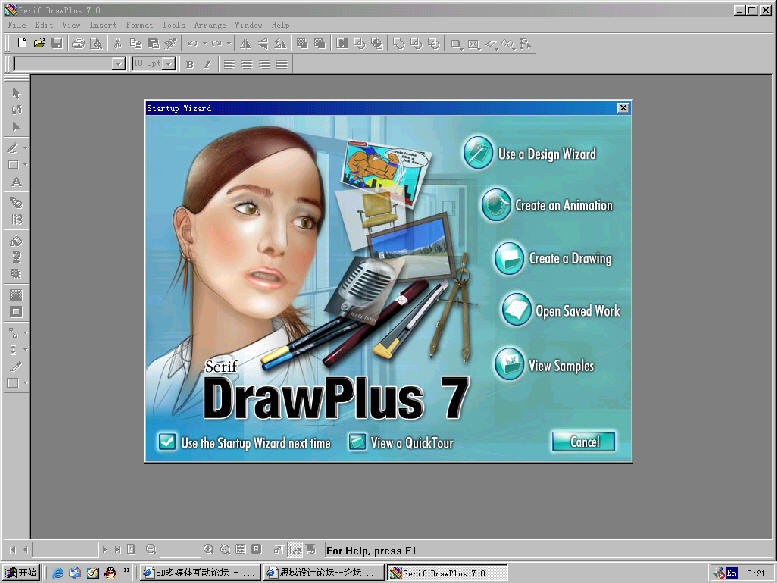The width and height of the screenshot is (777, 583).
Task: Toggle center text alignment
Action: [x=246, y=64]
